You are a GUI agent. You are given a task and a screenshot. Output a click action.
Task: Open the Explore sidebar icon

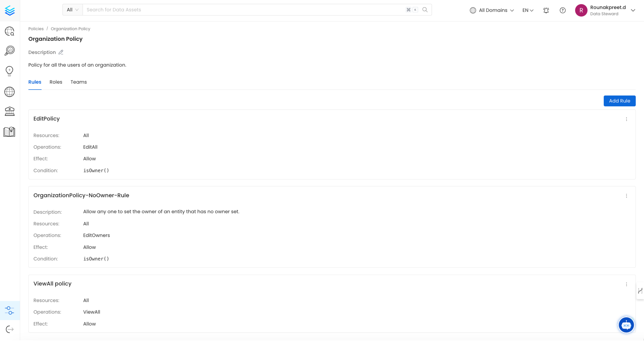pyautogui.click(x=9, y=31)
